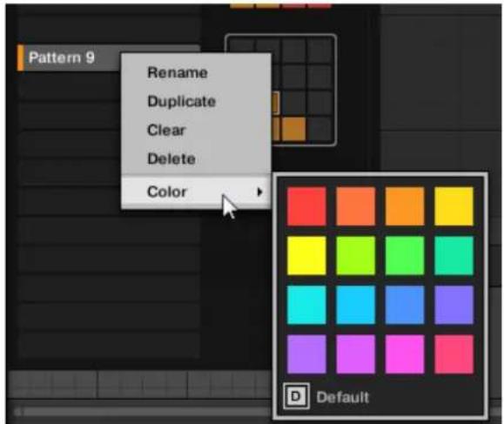Viewport: 504px width, 424px height.
Task: Select the cyan swatch
Action: click(306, 305)
